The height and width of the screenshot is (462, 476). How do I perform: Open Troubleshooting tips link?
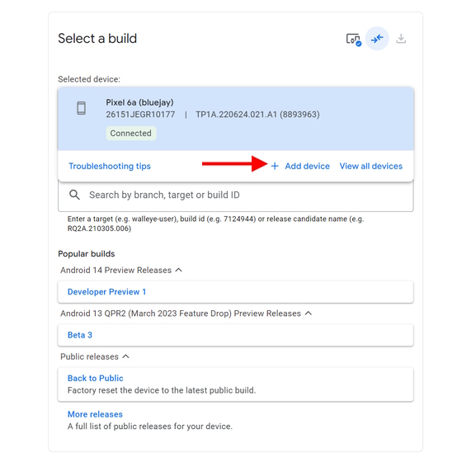(110, 166)
